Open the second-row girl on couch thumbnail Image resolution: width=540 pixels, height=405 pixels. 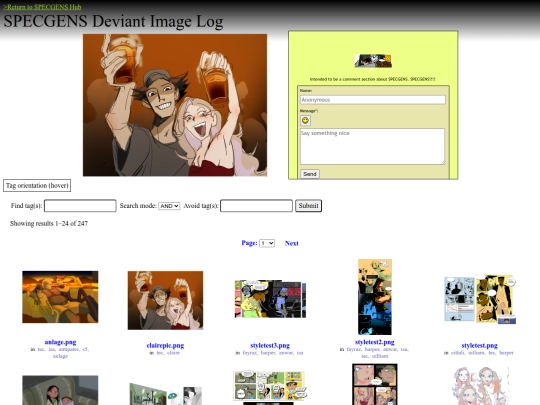pos(60,390)
